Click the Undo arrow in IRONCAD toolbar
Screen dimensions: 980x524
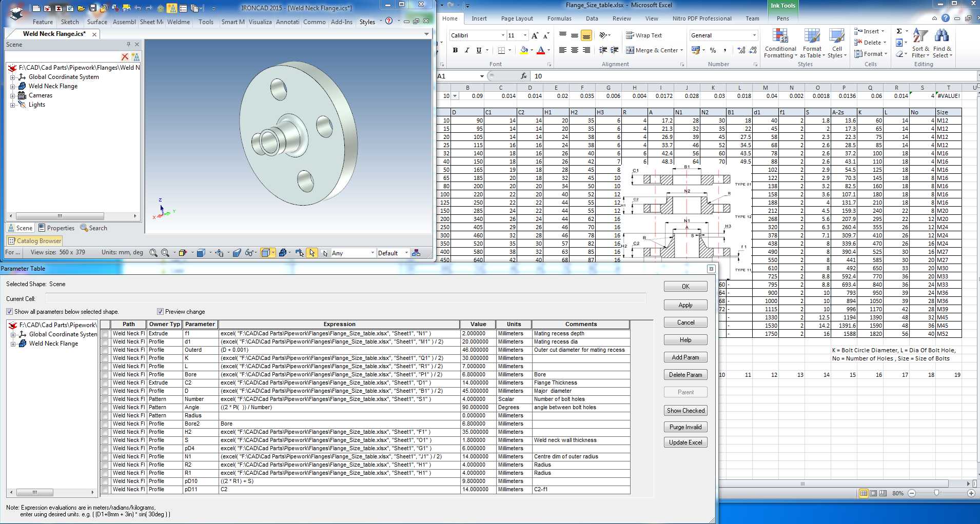click(x=138, y=8)
